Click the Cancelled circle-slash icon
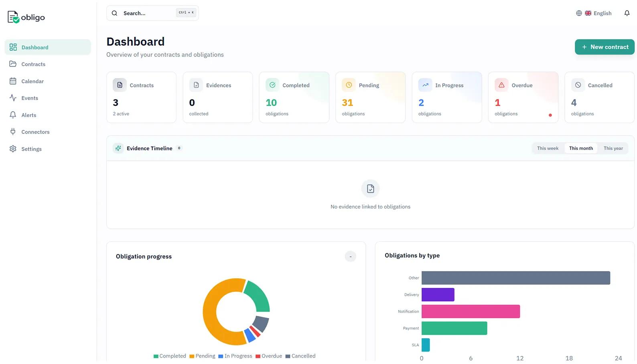This screenshot has height=364, width=637. 578,85
